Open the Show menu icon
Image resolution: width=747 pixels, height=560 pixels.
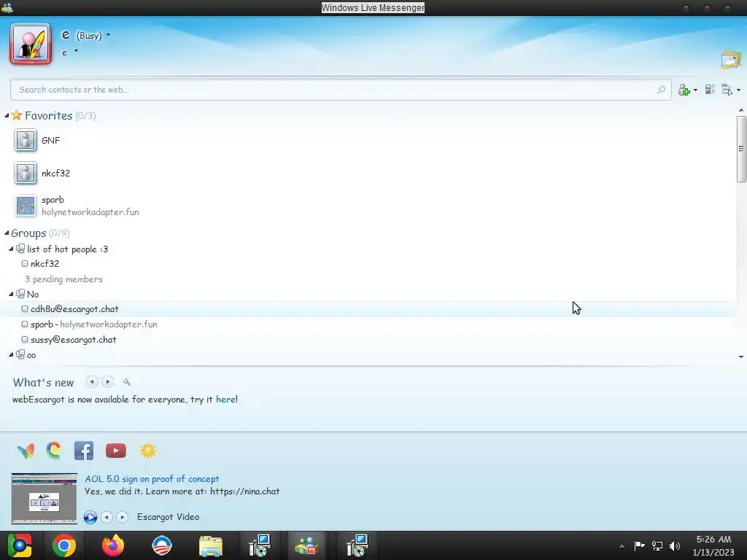727,90
